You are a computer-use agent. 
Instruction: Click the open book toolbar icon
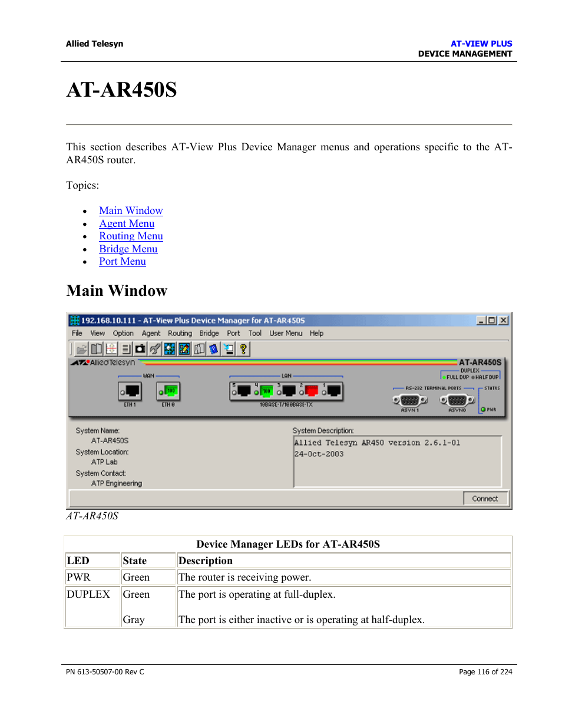(97, 349)
